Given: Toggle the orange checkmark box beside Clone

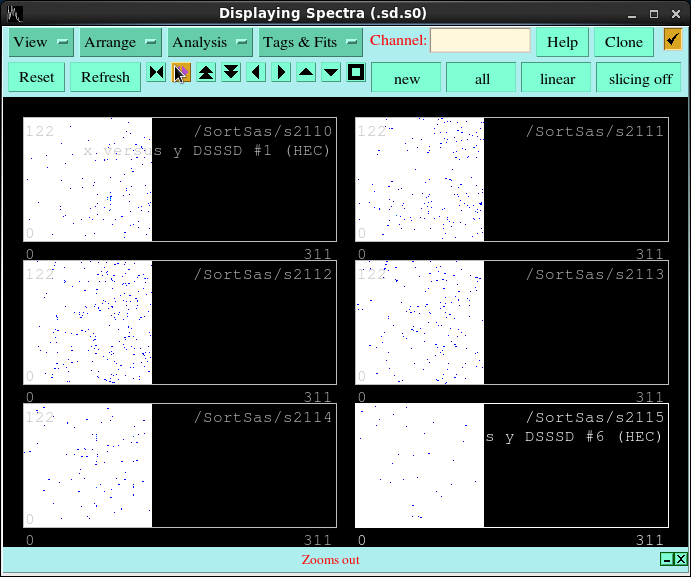Looking at the screenshot, I should (672, 40).
